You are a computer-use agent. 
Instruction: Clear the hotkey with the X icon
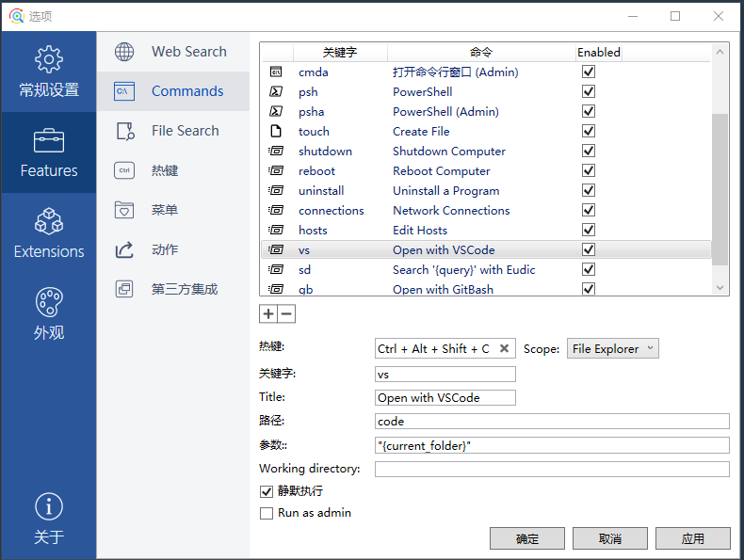pyautogui.click(x=505, y=348)
